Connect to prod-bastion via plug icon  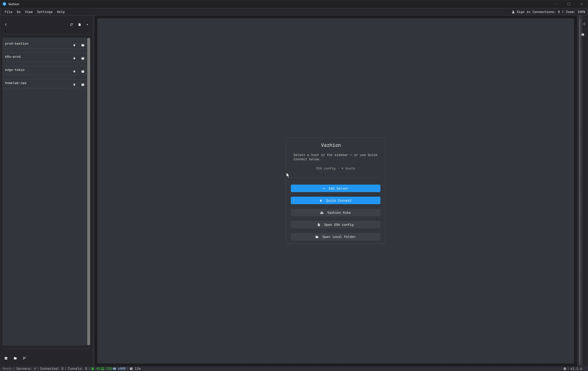pyautogui.click(x=74, y=45)
